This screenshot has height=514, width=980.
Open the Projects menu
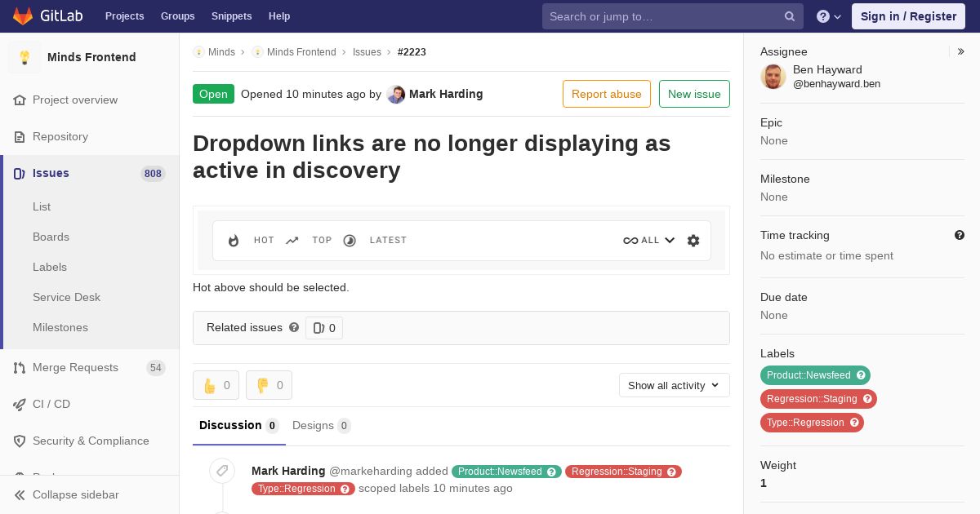tap(124, 16)
